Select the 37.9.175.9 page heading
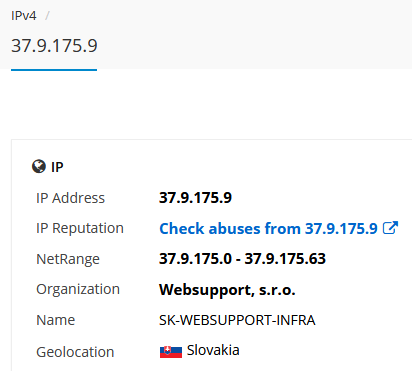Image resolution: width=412 pixels, height=371 pixels. point(54,46)
